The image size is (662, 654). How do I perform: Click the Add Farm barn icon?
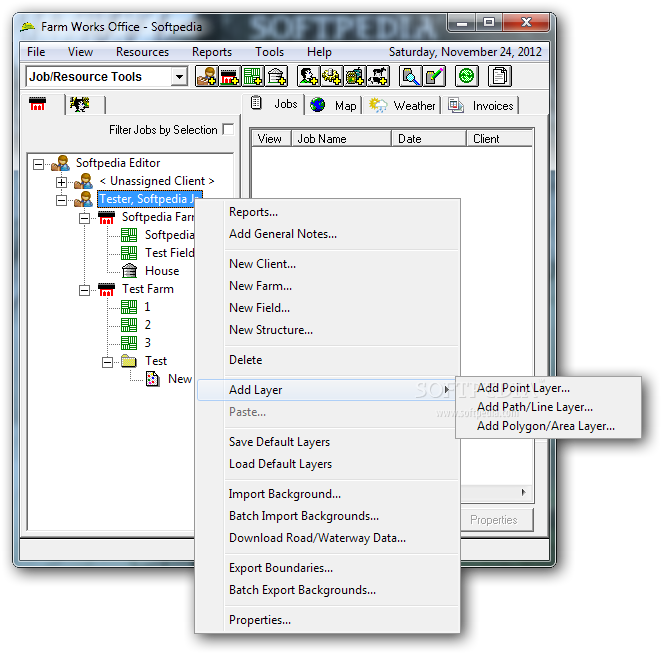pos(230,76)
